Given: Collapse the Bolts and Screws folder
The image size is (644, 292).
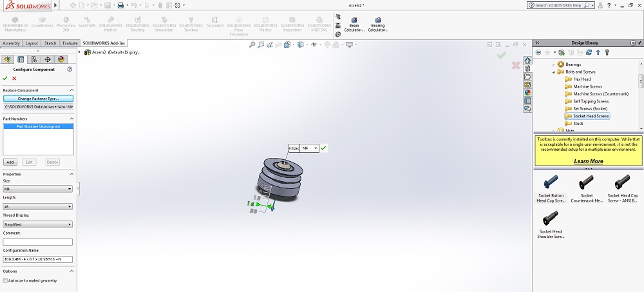Looking at the screenshot, I should point(554,72).
